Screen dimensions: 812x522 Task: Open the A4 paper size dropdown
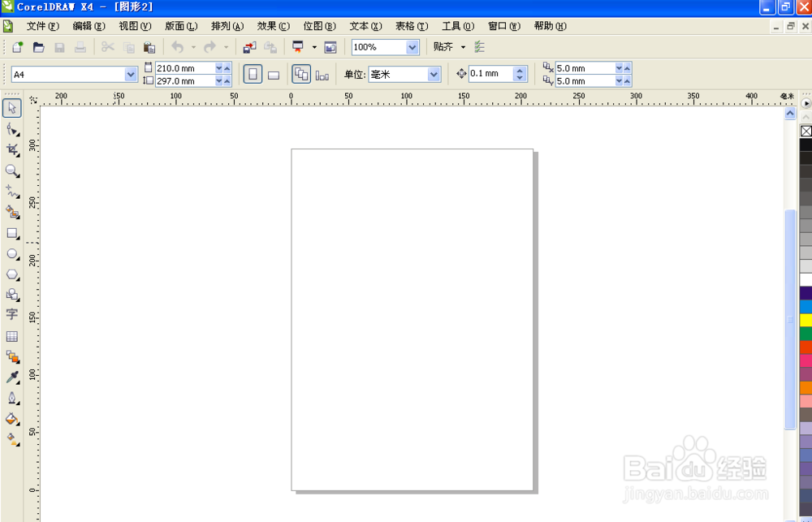click(130, 73)
